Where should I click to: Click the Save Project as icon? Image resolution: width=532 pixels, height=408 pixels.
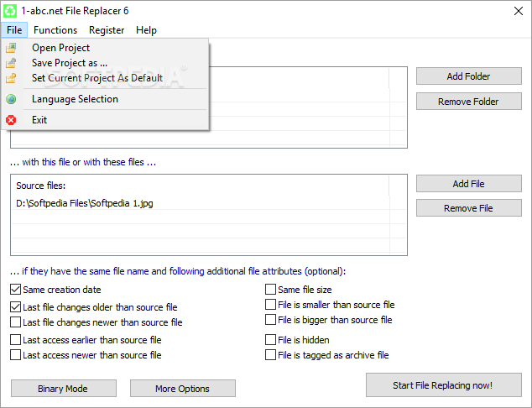pos(11,63)
